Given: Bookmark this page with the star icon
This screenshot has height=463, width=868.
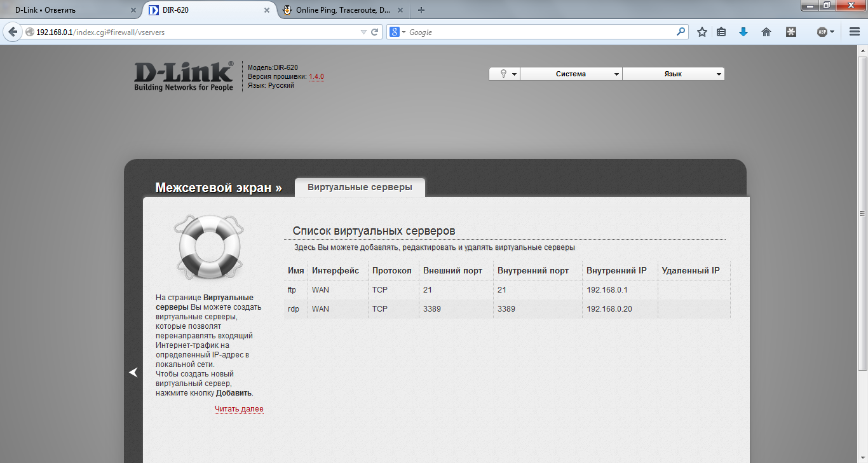Looking at the screenshot, I should tap(702, 32).
